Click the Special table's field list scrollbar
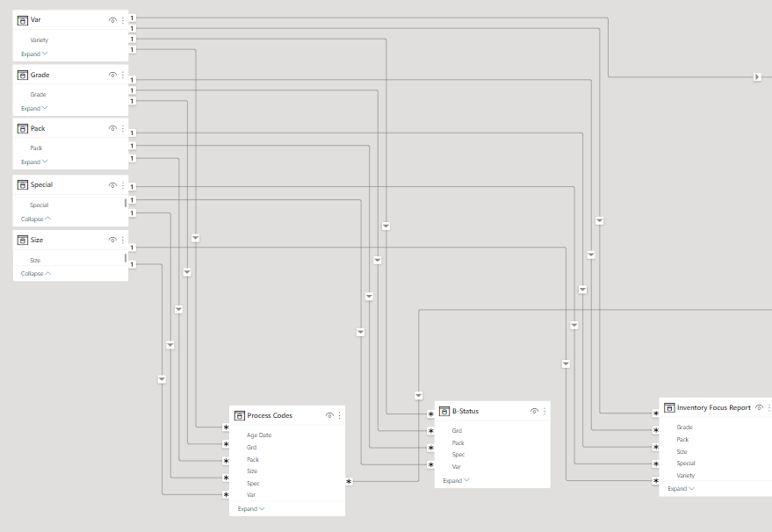The image size is (772, 532). [x=126, y=203]
